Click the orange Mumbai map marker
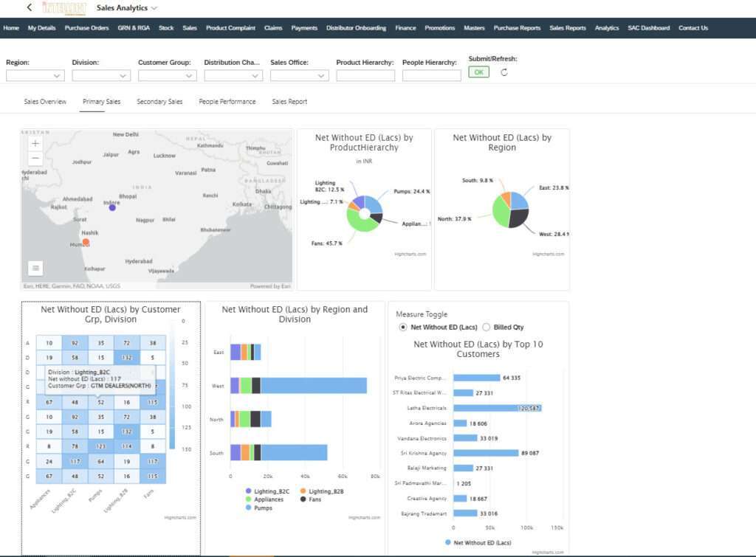 (86, 242)
